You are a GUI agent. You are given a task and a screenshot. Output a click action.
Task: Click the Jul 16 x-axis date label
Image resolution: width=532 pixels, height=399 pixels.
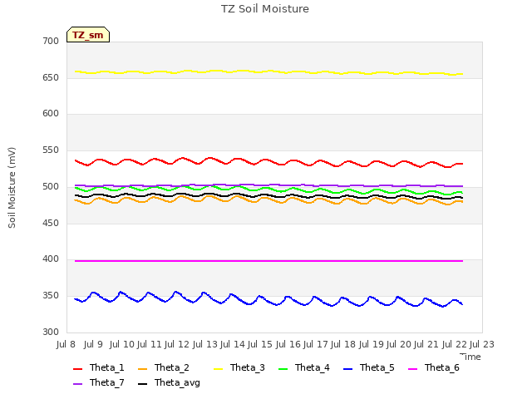click(x=288, y=344)
